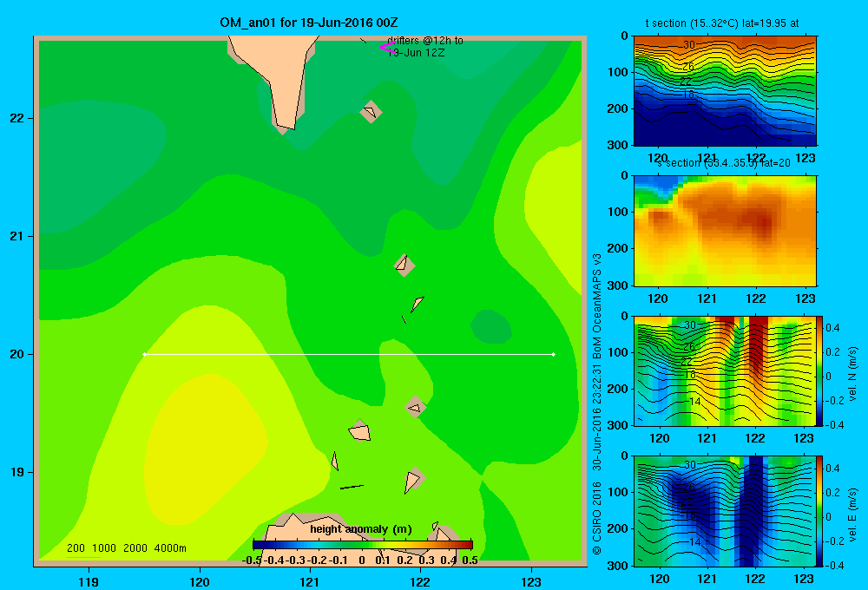Click the map title 'OM_an01 for 19-Jun-2016 00Z'

[x=309, y=23]
